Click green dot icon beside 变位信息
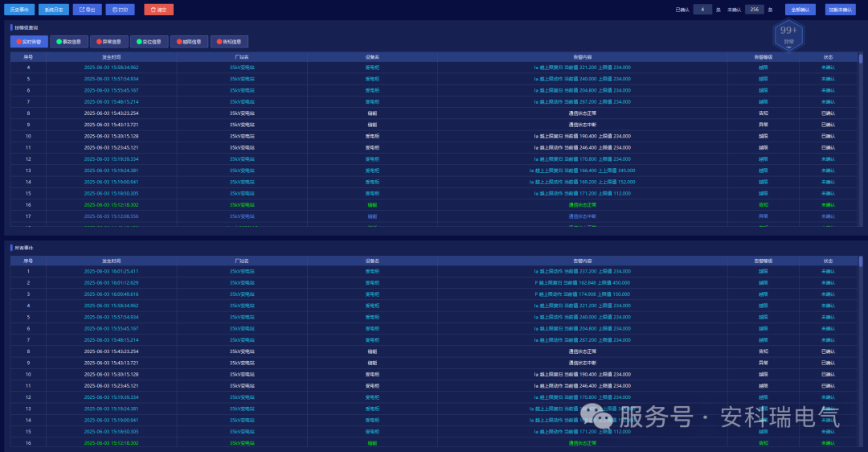Screen dimensions: 868x452 tap(139, 41)
